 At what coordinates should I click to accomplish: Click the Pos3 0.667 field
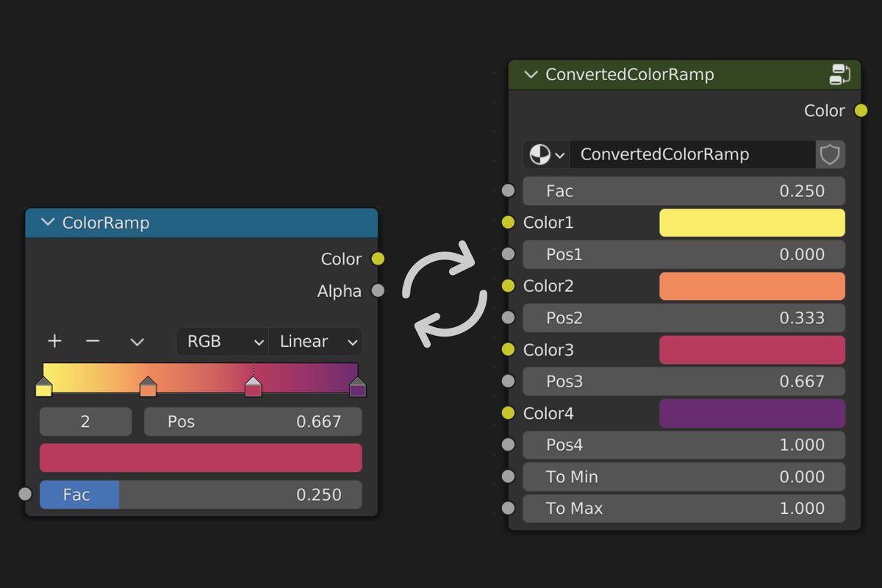tap(684, 381)
